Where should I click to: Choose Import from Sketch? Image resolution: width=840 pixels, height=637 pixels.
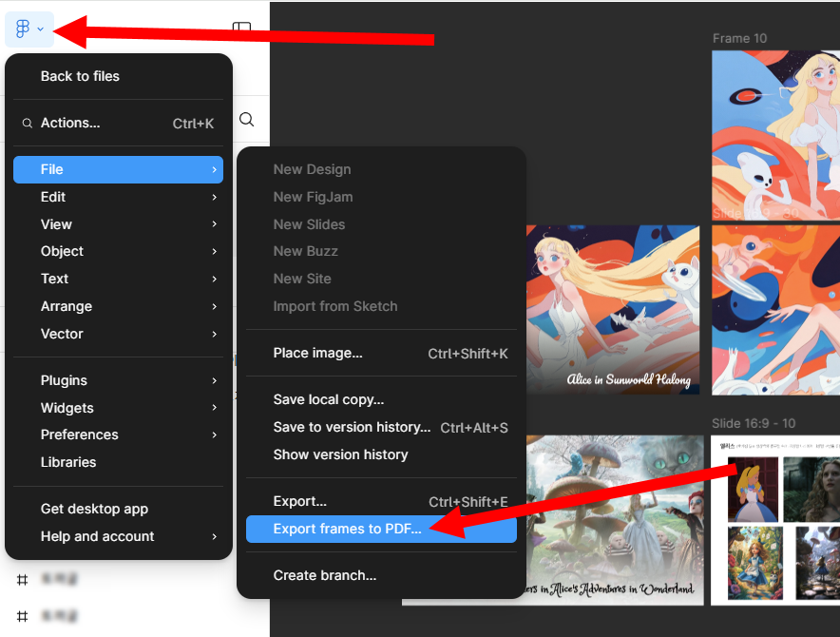[x=381, y=306]
